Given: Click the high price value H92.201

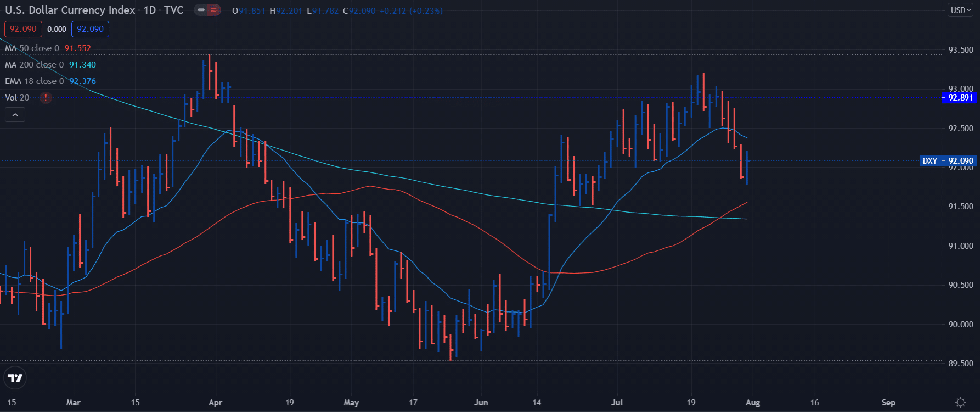Looking at the screenshot, I should [286, 11].
